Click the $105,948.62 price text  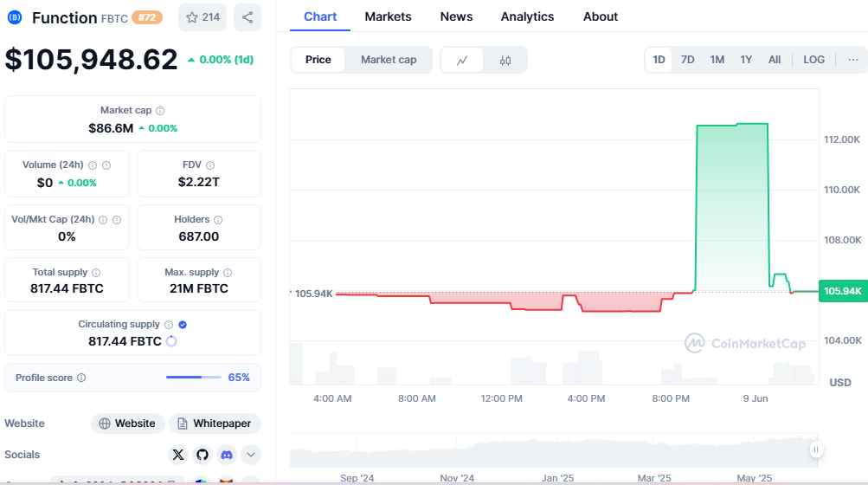[92, 59]
